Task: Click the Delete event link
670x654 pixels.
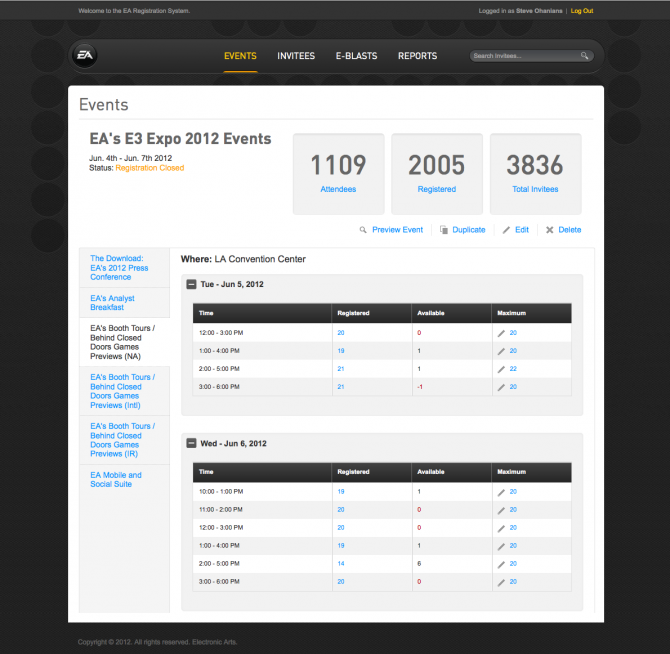Action: 570,230
